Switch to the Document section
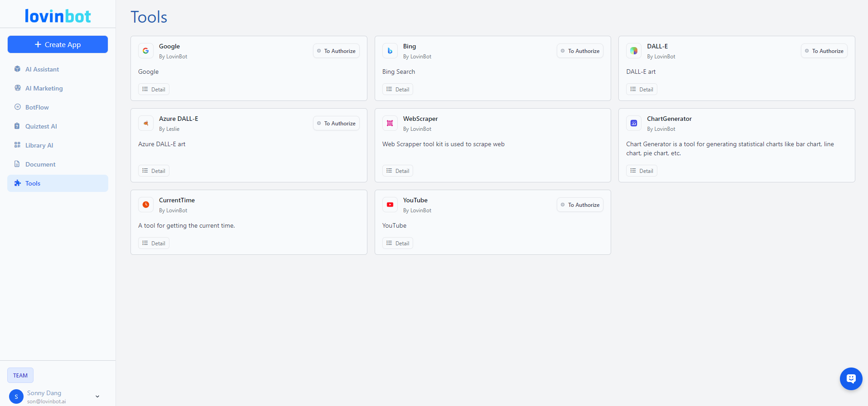The width and height of the screenshot is (868, 406). tap(58, 164)
